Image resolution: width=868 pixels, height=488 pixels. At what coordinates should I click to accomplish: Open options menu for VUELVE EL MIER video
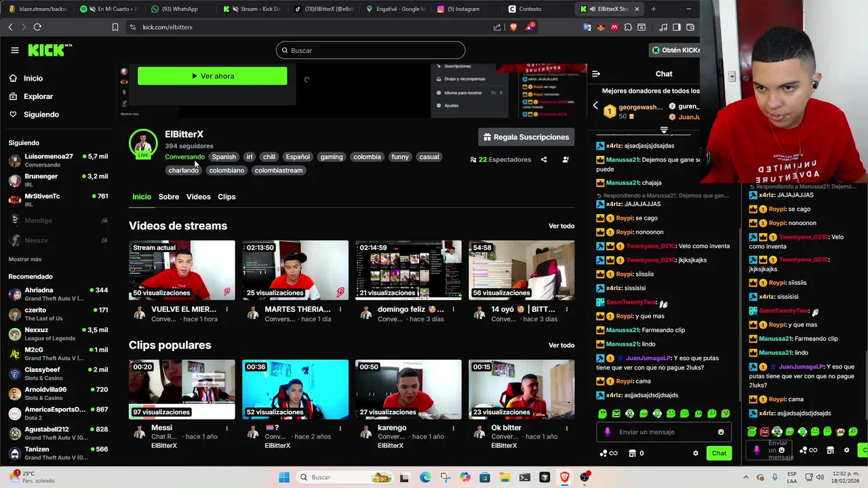pyautogui.click(x=226, y=310)
